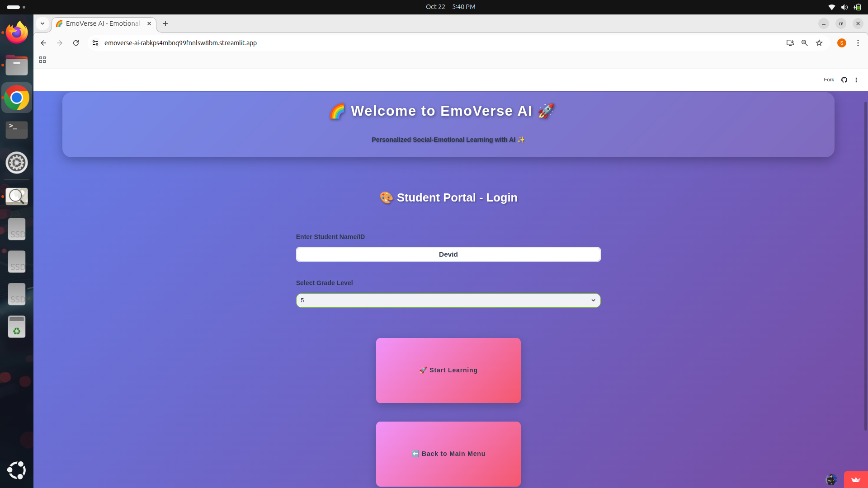View site information icon in address bar
The width and height of the screenshot is (868, 488).
(x=95, y=43)
